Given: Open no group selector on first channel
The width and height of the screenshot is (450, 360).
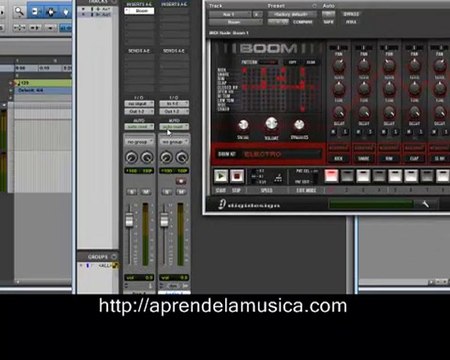Looking at the screenshot, I should click(139, 142).
